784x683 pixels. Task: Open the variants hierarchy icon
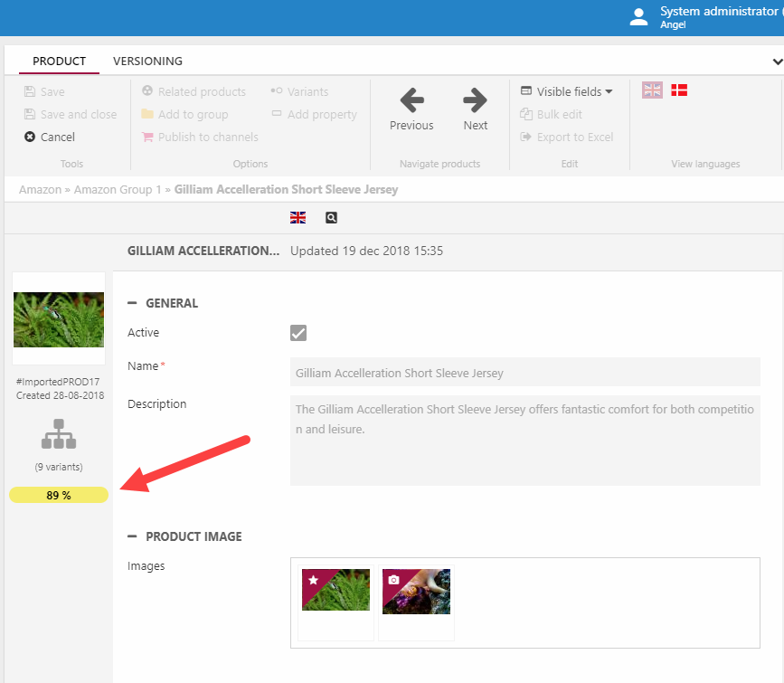tap(59, 435)
